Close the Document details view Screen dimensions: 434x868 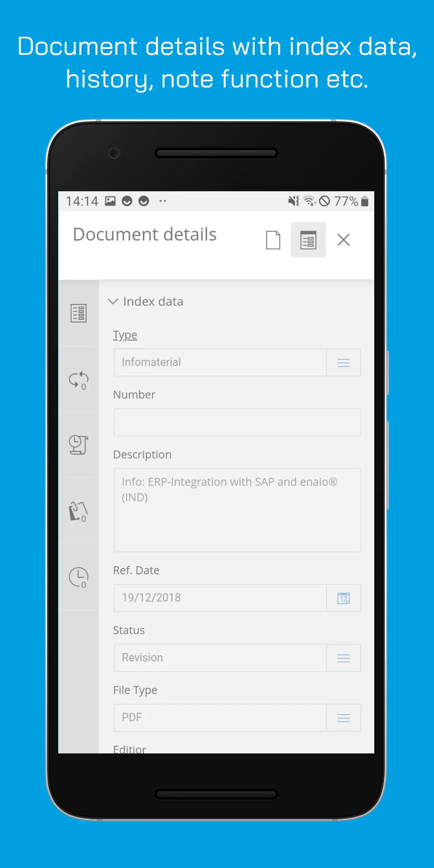pyautogui.click(x=343, y=240)
